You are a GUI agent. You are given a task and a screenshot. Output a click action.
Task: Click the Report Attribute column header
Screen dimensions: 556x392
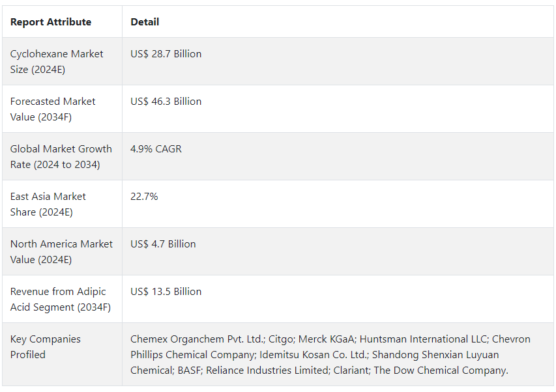click(51, 22)
